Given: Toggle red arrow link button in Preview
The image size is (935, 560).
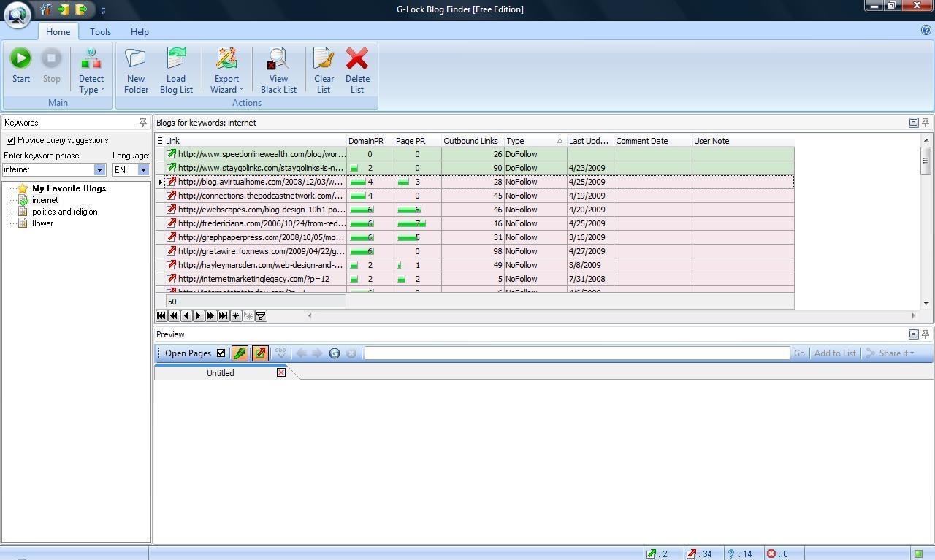Looking at the screenshot, I should click(260, 353).
